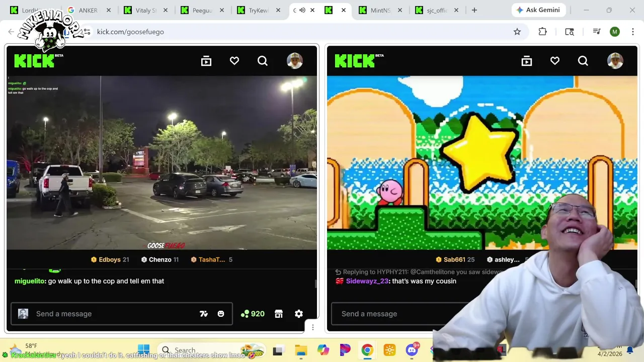This screenshot has height=362, width=644.
Task: Switch to the Peeguu tab
Action: click(x=202, y=10)
